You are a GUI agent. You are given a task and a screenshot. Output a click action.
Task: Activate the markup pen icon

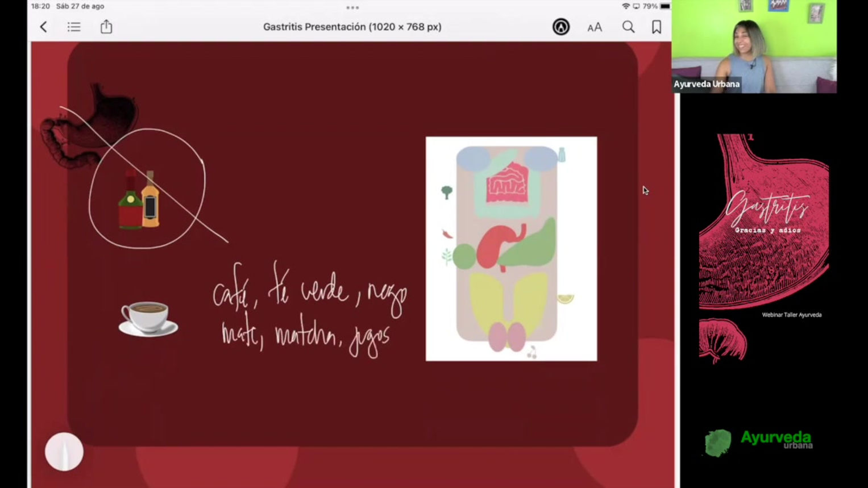[x=561, y=27]
